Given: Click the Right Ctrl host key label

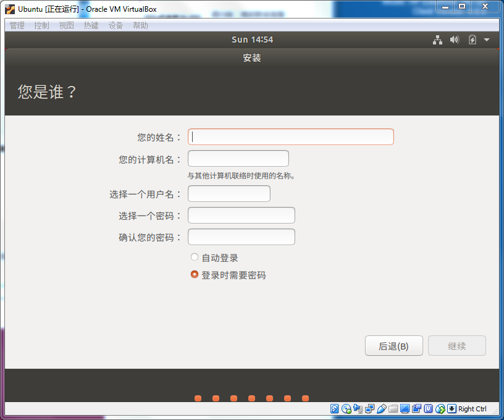Looking at the screenshot, I should pos(472,409).
